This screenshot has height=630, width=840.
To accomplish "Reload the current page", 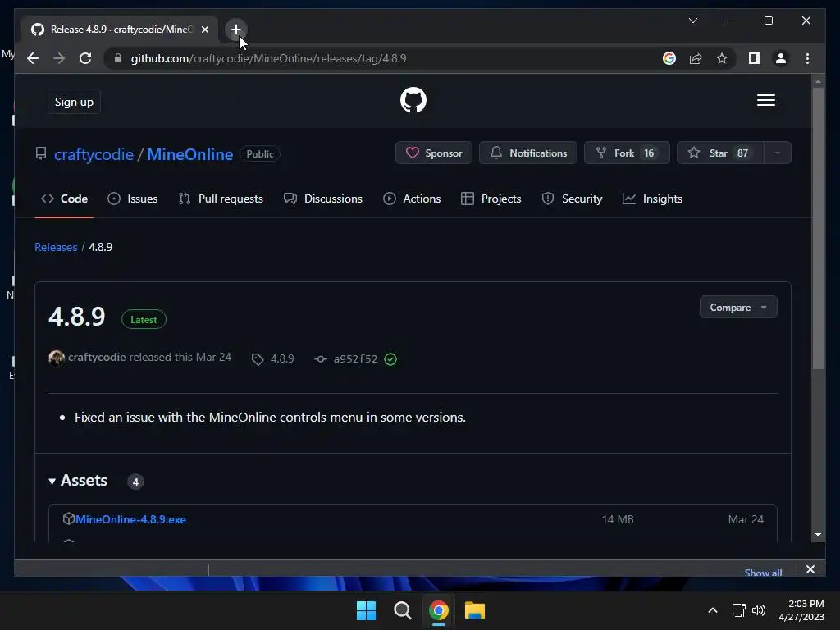I will tap(85, 58).
